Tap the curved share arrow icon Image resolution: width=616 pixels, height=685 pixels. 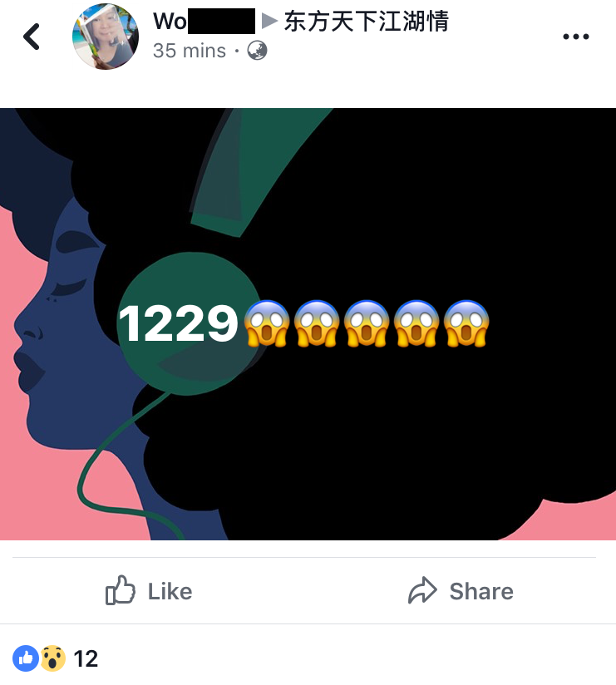(x=422, y=590)
